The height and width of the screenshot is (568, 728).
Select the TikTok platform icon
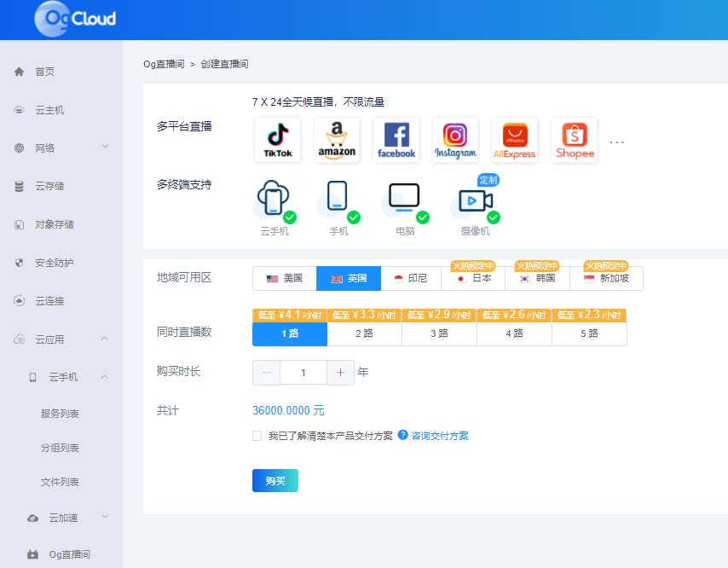click(x=278, y=140)
